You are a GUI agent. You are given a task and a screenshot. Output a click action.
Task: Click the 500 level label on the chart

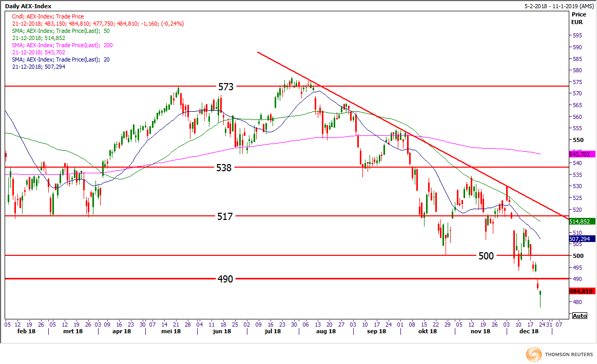click(x=486, y=256)
